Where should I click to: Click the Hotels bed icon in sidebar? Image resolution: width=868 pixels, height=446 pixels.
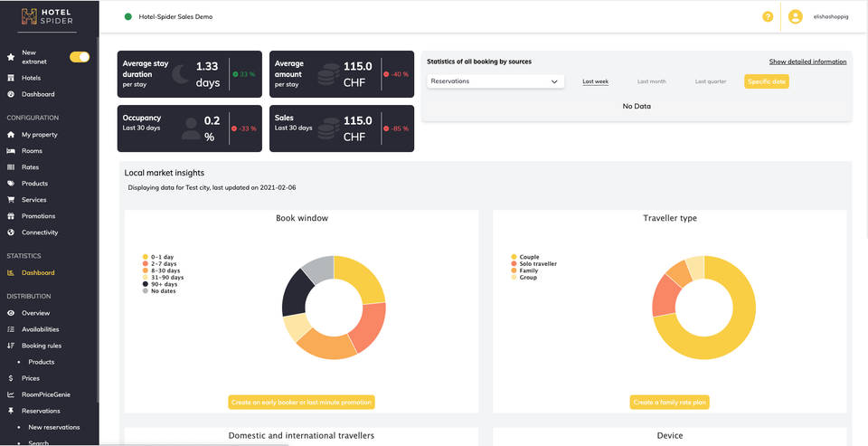click(x=11, y=78)
